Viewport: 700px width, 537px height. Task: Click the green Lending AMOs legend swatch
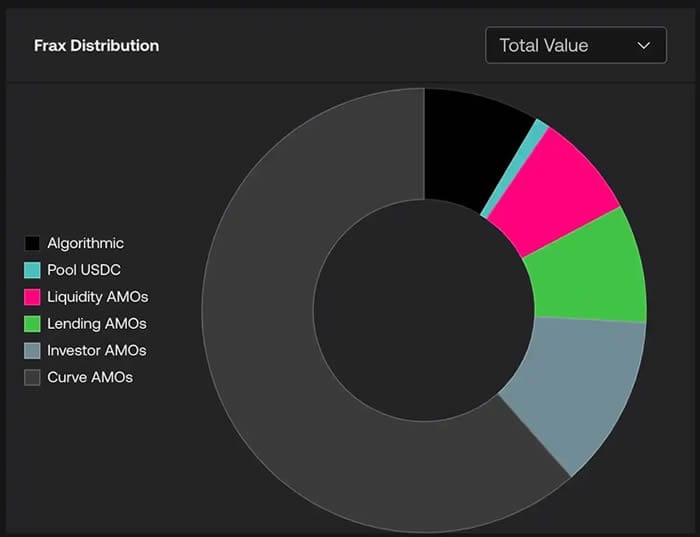pyautogui.click(x=32, y=324)
